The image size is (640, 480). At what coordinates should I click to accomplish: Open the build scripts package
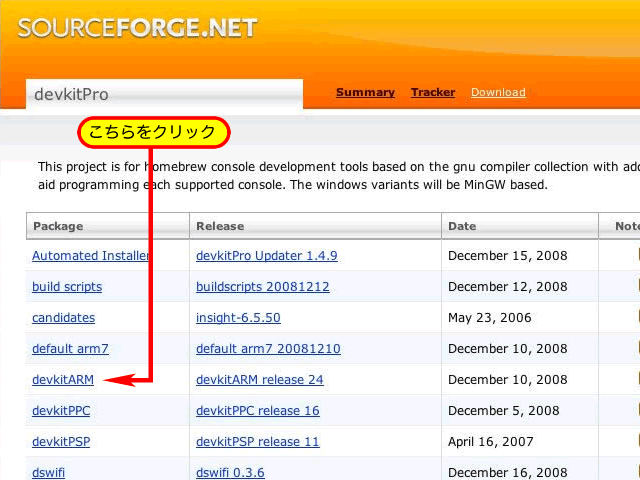[67, 287]
